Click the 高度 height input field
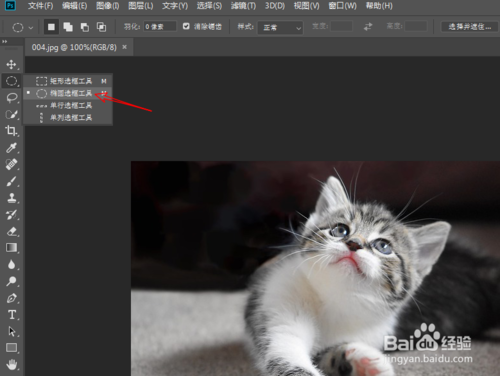500x376 pixels. (x=416, y=26)
